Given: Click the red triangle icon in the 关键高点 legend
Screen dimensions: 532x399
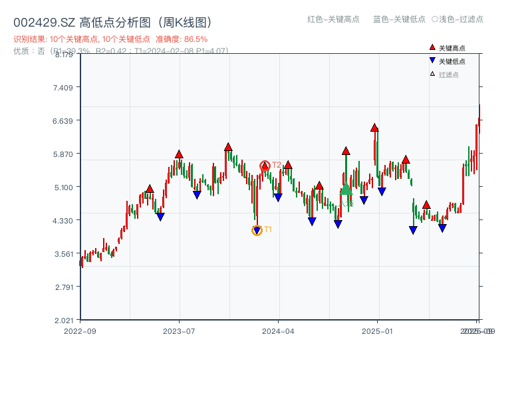Looking at the screenshot, I should pos(432,47).
